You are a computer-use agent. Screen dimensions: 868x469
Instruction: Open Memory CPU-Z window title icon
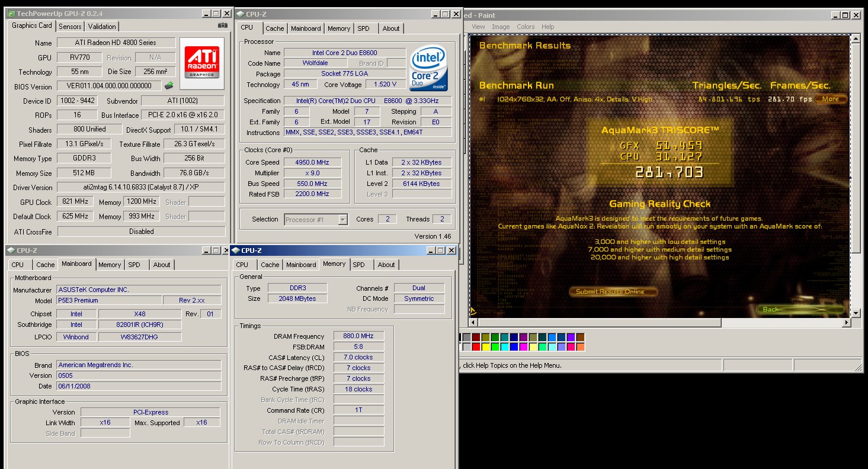tap(235, 250)
